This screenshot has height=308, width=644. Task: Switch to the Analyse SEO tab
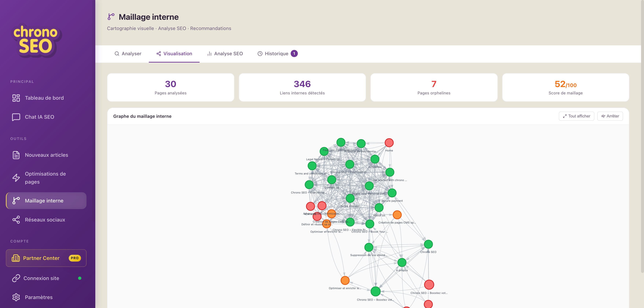pyautogui.click(x=225, y=54)
